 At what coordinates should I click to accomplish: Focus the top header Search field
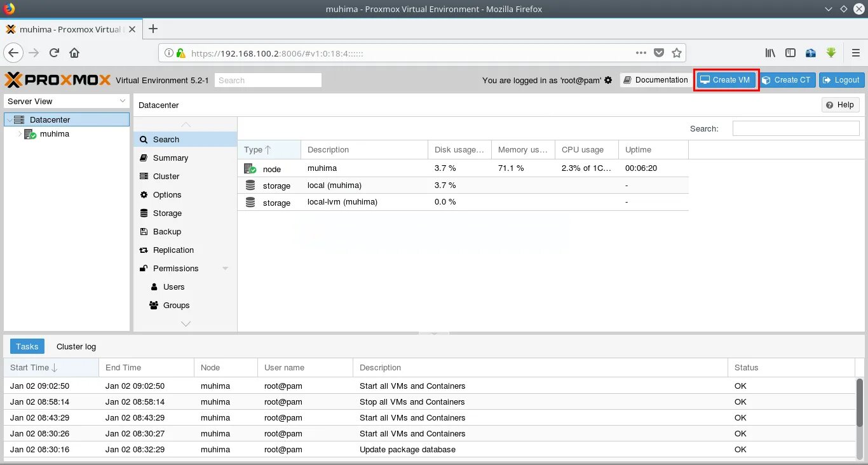(x=268, y=80)
